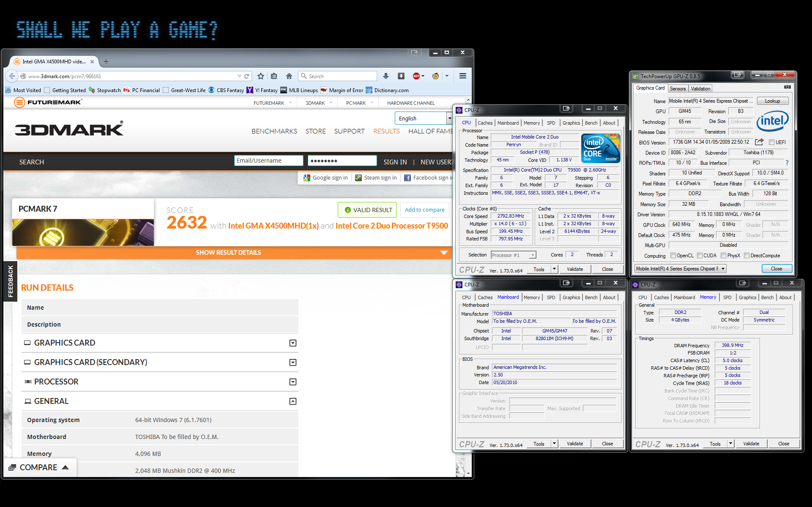Switch to the Validation tab in GPU-Z
This screenshot has height=507, width=812.
pyautogui.click(x=700, y=89)
